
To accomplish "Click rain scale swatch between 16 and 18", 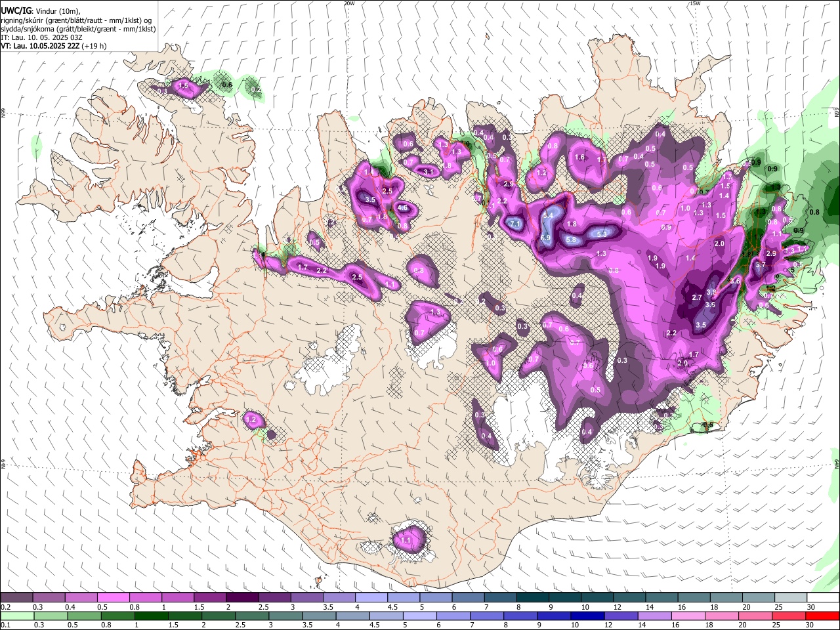I will [x=688, y=616].
